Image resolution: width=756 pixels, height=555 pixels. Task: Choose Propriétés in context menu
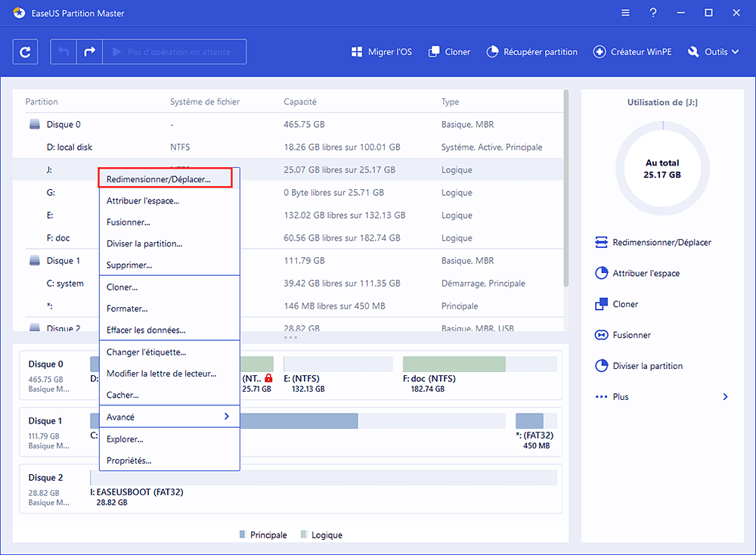169,460
